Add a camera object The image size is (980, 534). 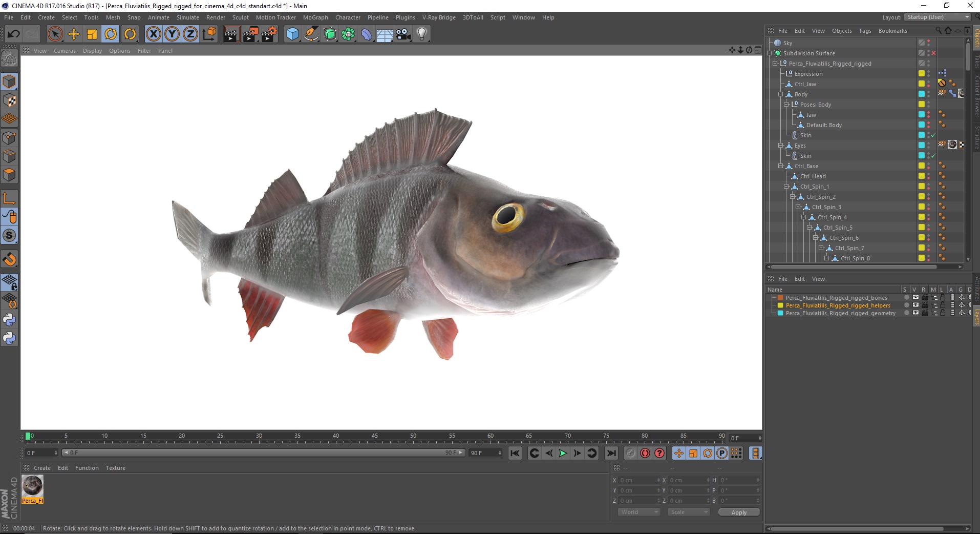[x=403, y=34]
